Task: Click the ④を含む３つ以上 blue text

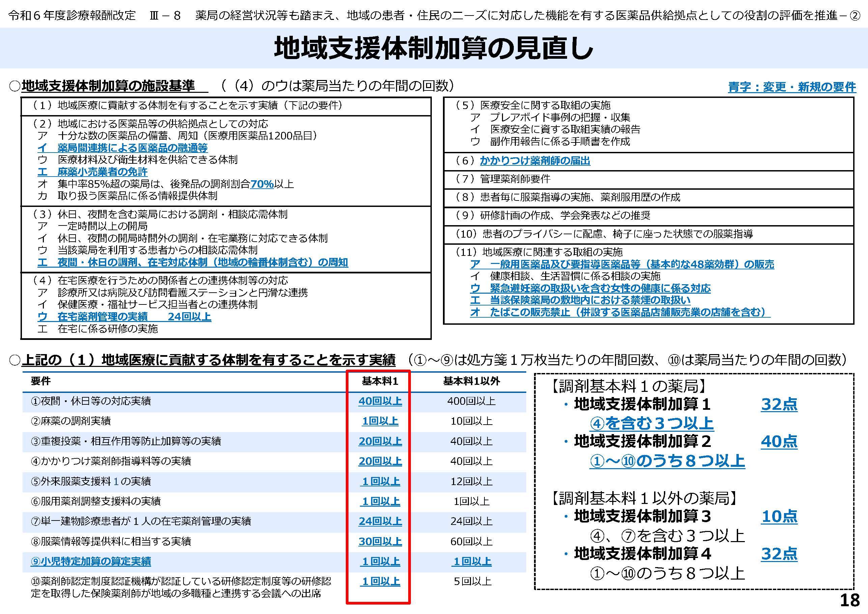Action: coord(651,423)
